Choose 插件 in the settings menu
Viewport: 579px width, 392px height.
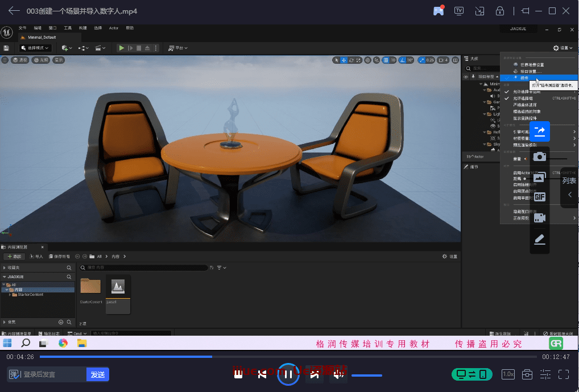point(524,78)
